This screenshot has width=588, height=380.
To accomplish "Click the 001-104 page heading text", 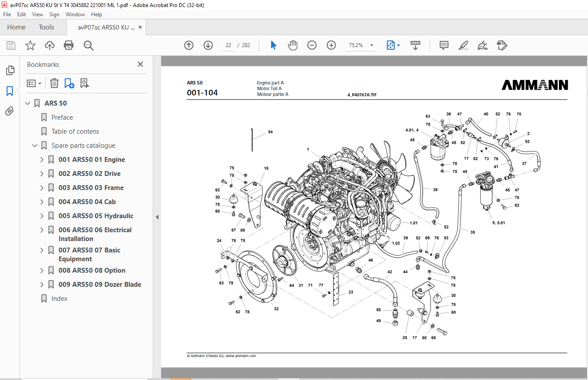I will click(x=202, y=93).
